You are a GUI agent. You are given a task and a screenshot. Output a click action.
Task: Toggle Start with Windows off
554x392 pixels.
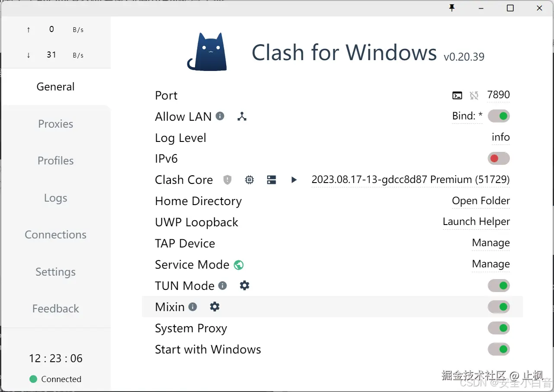click(x=499, y=349)
